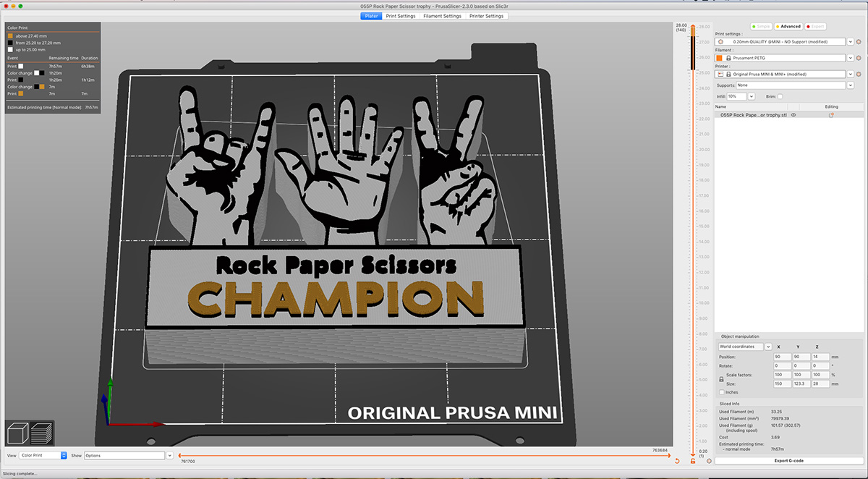
Task: Check the Inches checkbox in Object manipulation
Action: (x=721, y=391)
